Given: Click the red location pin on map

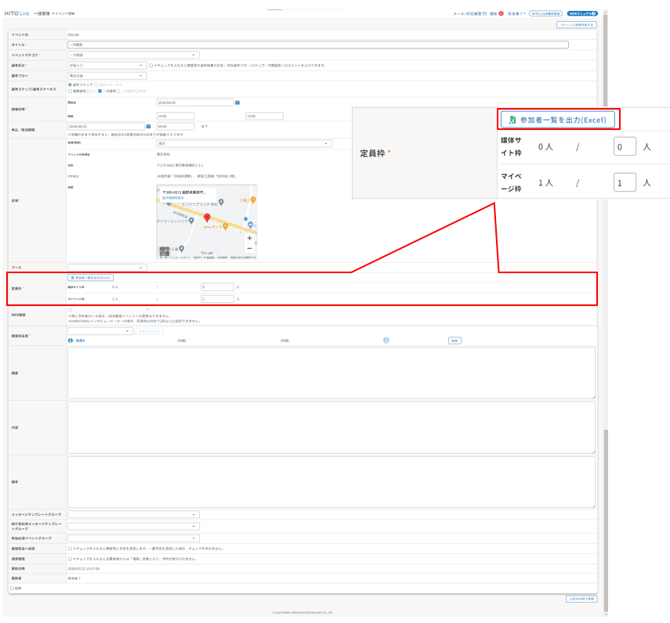Looking at the screenshot, I should click(207, 217).
